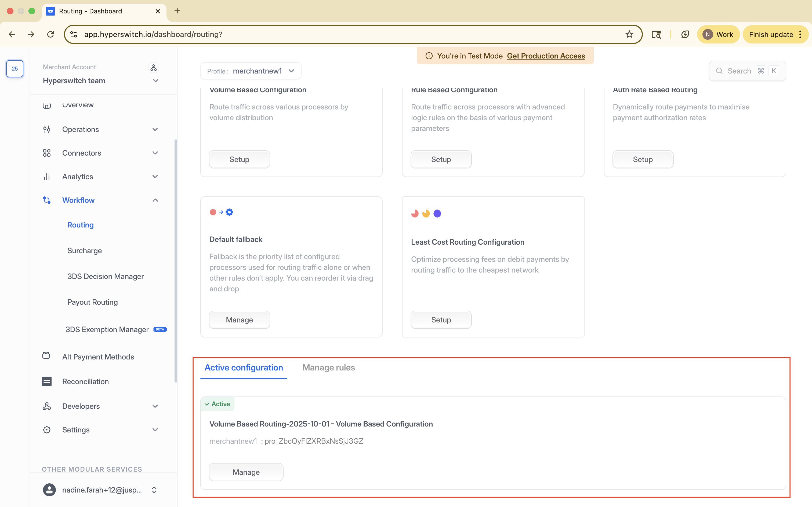Click the Search input field
Image resolution: width=812 pixels, height=507 pixels.
click(x=739, y=71)
